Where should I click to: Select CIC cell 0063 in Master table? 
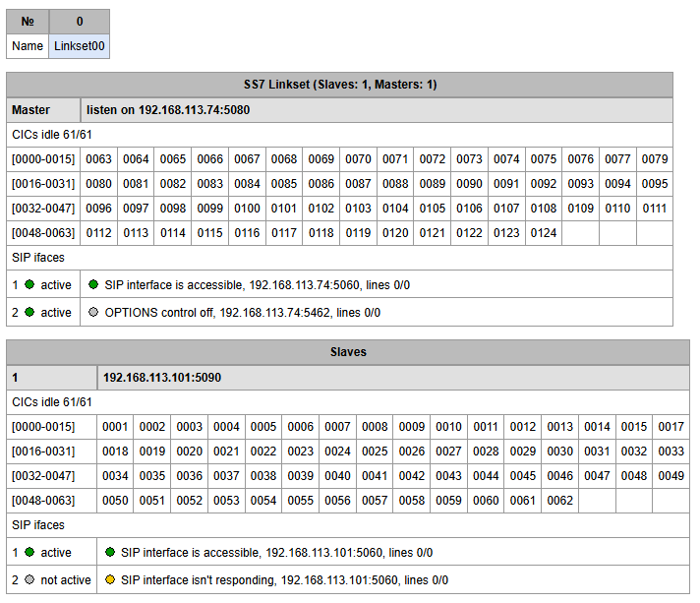[x=98, y=159]
